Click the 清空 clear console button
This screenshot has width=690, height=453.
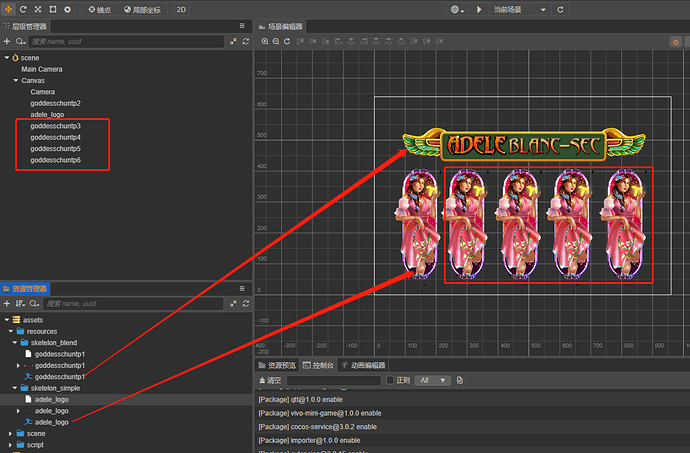(270, 380)
